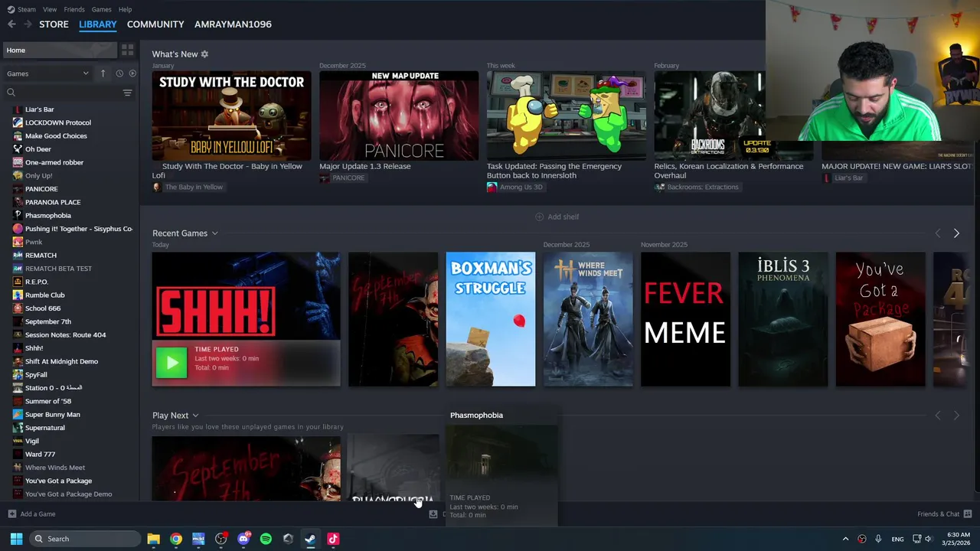The height and width of the screenshot is (551, 980).
Task: Open Study With The Doctor news thumbnail
Action: pyautogui.click(x=231, y=116)
